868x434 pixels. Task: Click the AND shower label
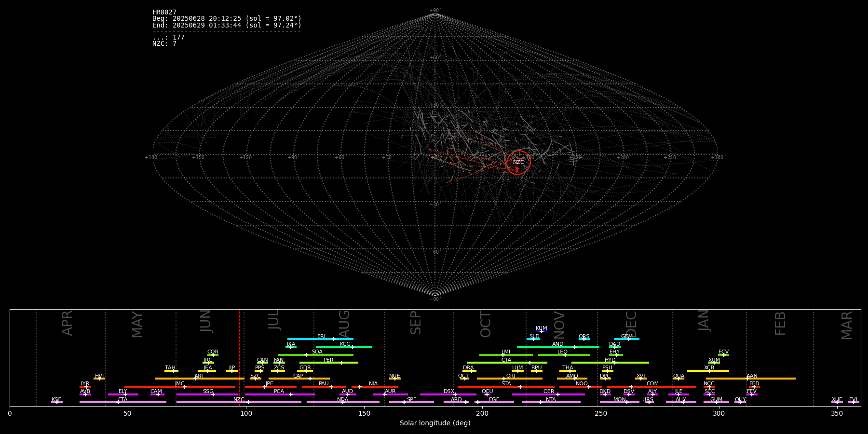pos(558,344)
